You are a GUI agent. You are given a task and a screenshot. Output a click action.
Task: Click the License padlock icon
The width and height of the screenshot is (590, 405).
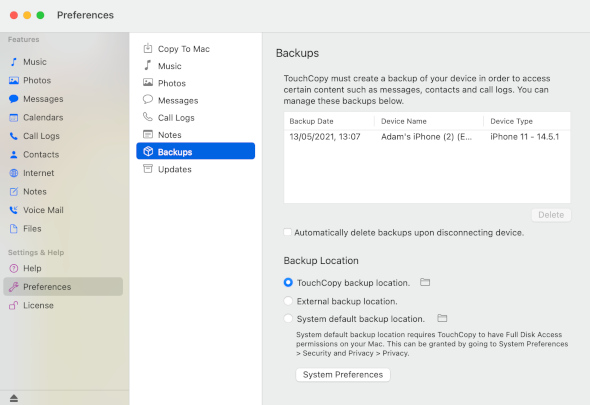[14, 305]
